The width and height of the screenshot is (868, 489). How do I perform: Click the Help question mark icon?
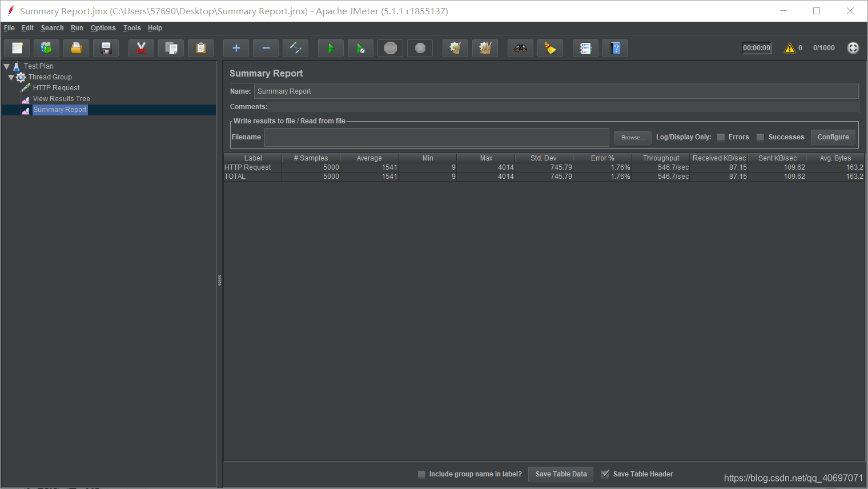pyautogui.click(x=615, y=48)
